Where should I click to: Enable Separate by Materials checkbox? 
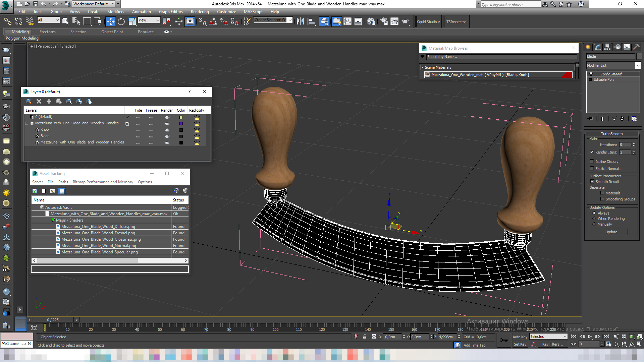[x=602, y=193]
